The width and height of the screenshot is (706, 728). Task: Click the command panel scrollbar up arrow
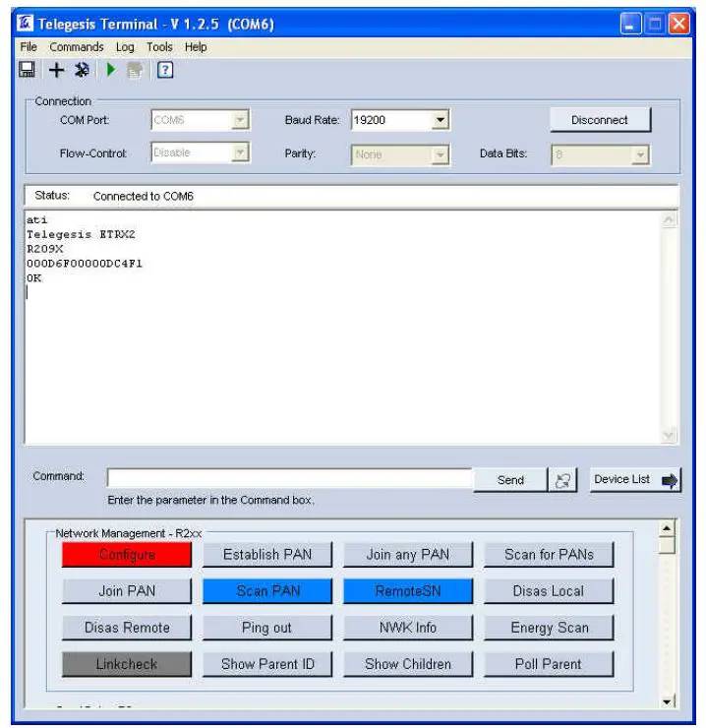(667, 528)
